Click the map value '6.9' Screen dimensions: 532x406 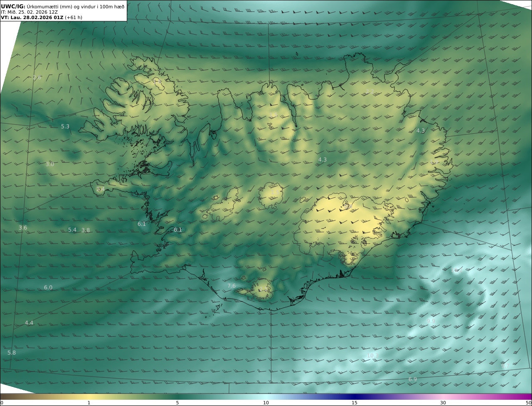413,379
